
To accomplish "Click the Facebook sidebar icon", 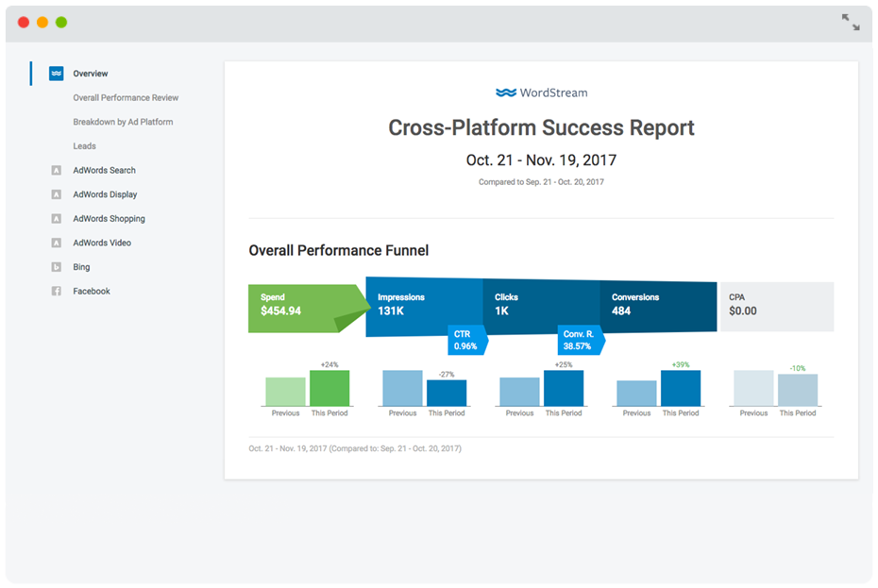I will [x=56, y=292].
